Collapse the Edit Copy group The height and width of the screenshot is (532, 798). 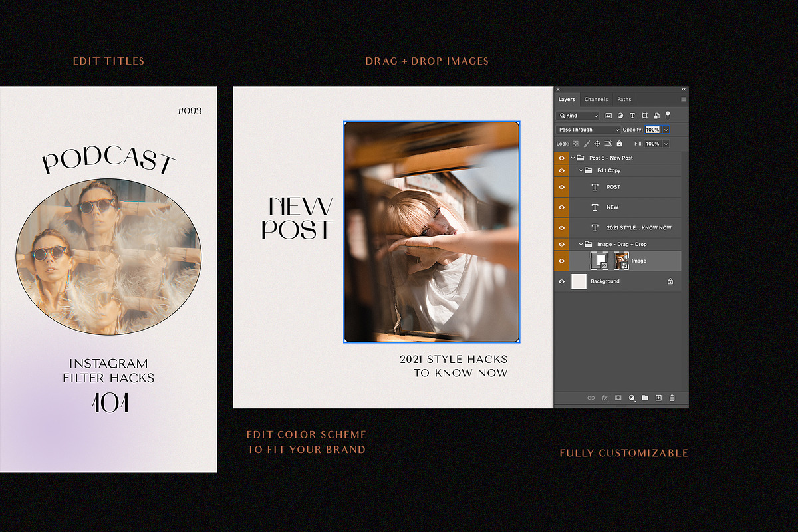pos(580,170)
